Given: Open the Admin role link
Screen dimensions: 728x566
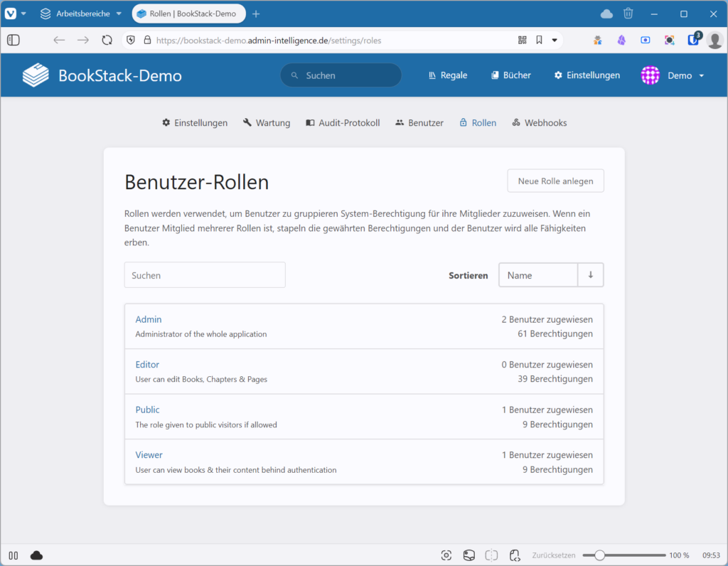Looking at the screenshot, I should pyautogui.click(x=149, y=319).
